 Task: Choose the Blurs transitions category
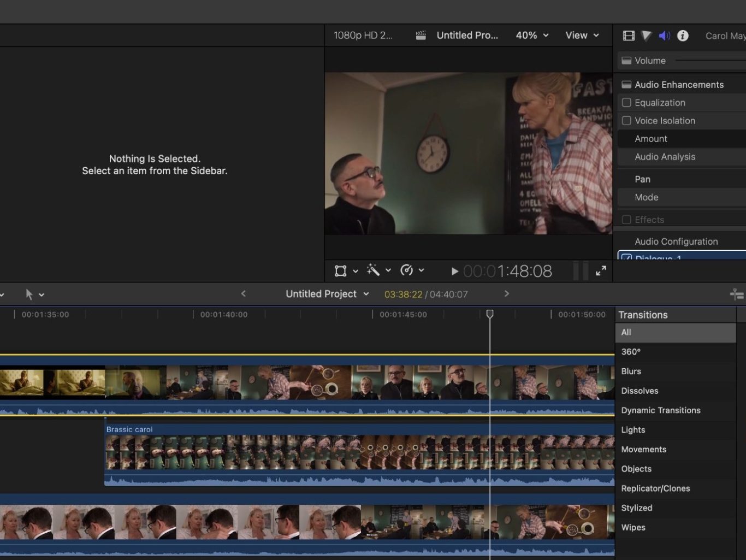point(676,372)
